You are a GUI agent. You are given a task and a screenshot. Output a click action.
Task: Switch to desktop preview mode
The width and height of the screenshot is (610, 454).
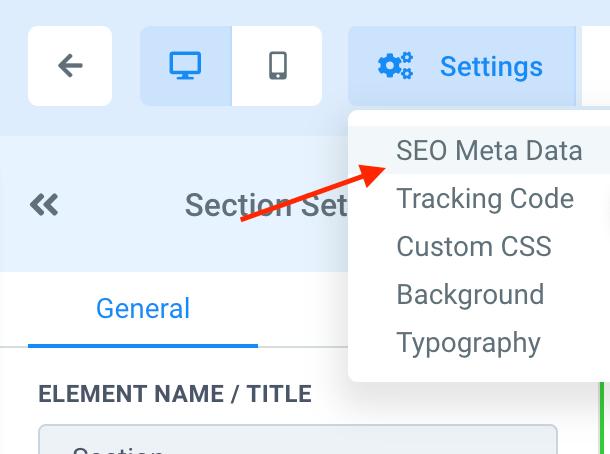click(x=186, y=66)
